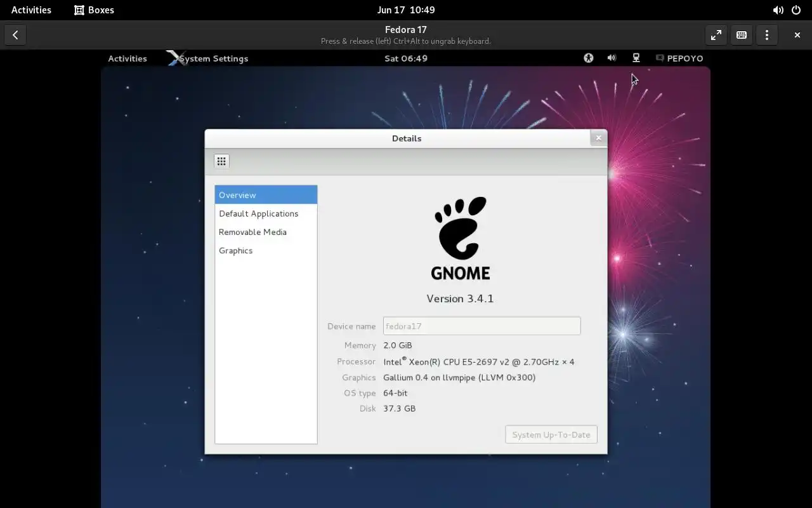The height and width of the screenshot is (508, 812).
Task: Click the Fedora 17 title in Boxes header
Action: coord(406,29)
